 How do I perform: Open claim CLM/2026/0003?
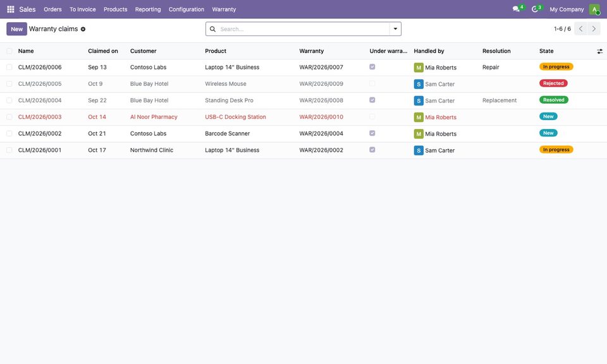(40, 117)
